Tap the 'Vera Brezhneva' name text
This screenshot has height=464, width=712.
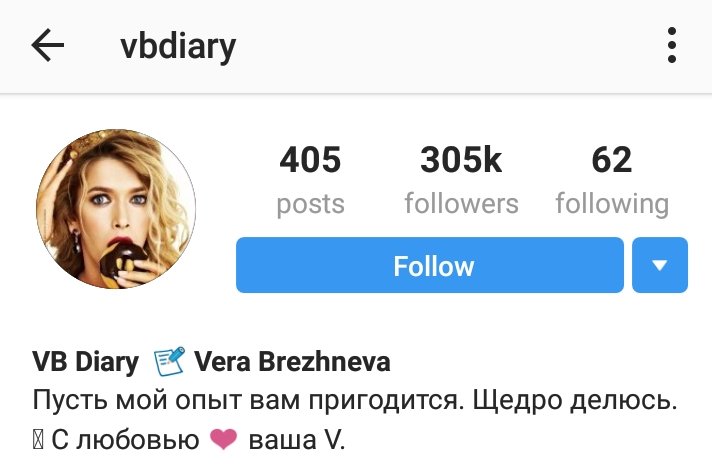pyautogui.click(x=292, y=362)
